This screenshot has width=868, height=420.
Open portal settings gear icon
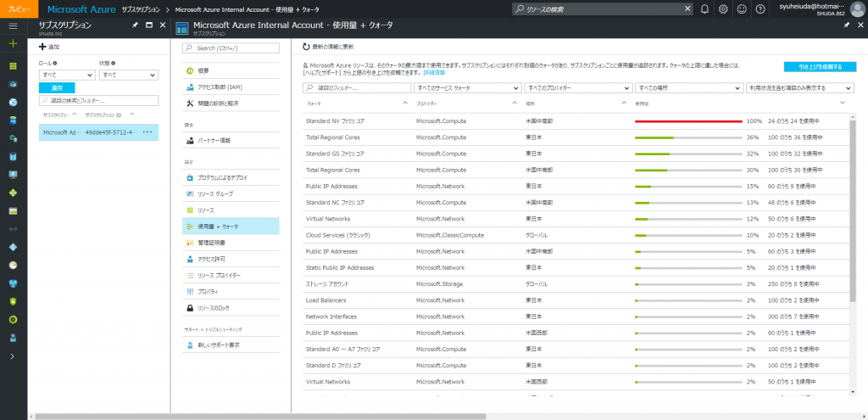pyautogui.click(x=723, y=8)
